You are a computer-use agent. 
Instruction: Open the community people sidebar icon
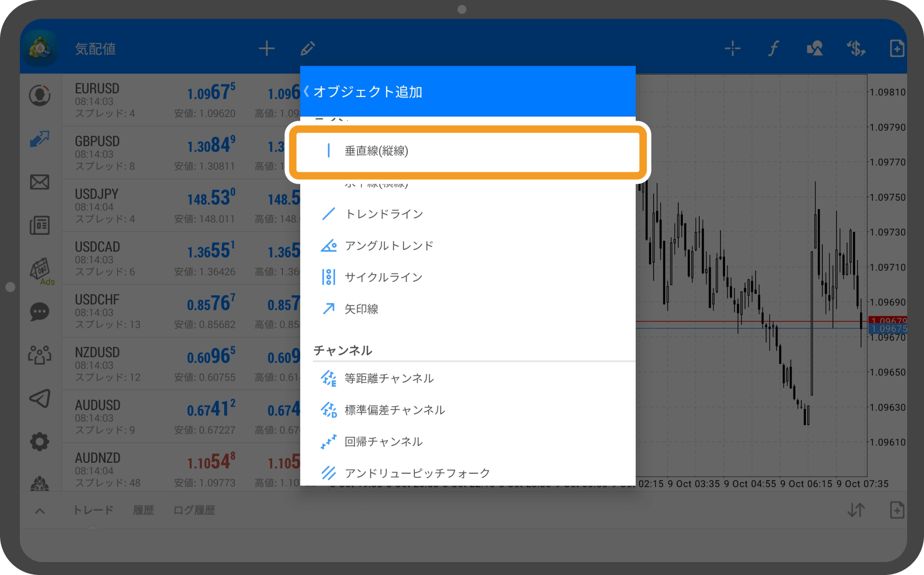click(x=40, y=355)
